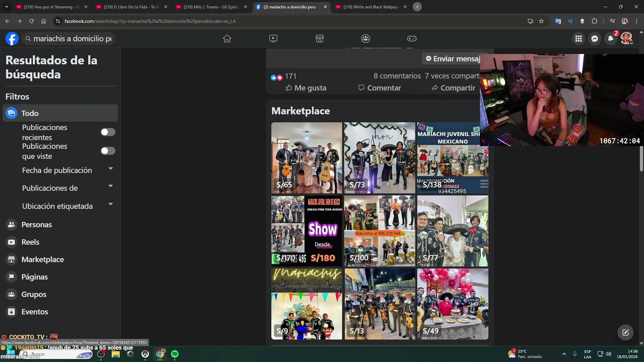Select the Todo filter

60,113
